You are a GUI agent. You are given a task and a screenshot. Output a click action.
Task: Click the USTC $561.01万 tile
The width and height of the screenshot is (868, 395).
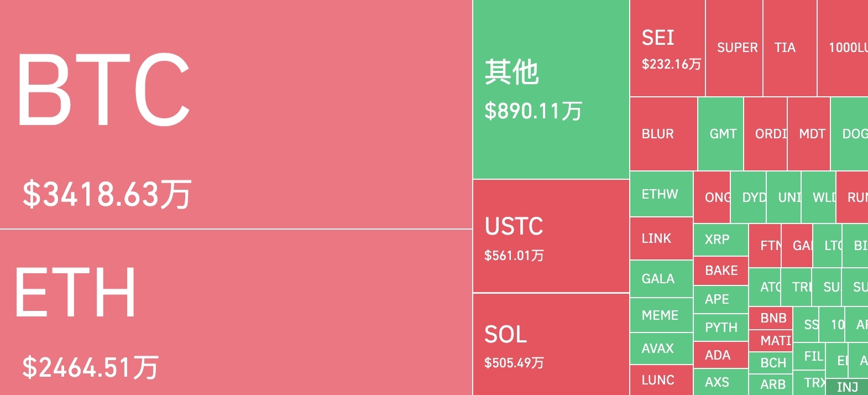(x=551, y=236)
